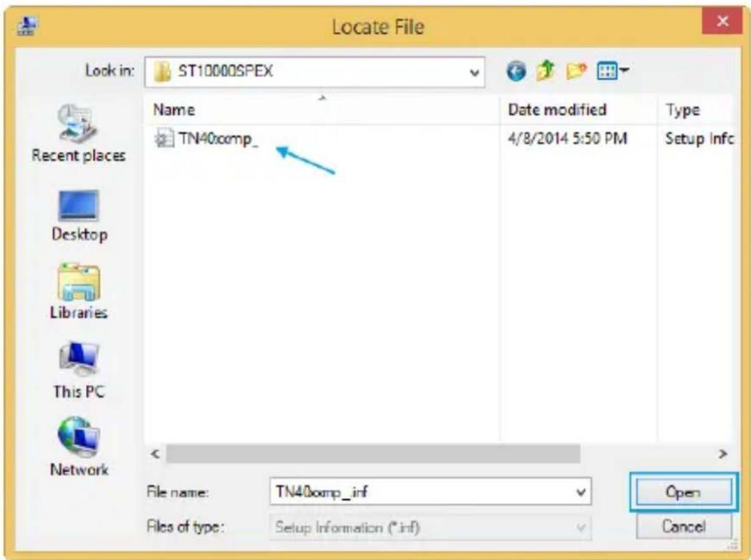Image resolution: width=751 pixels, height=560 pixels.
Task: Expand the Look in folder dropdown
Action: pos(474,72)
